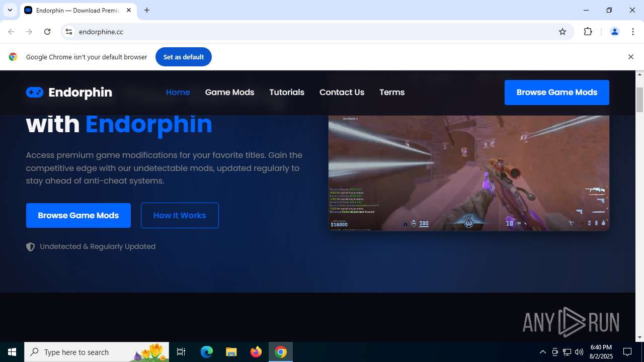Open the Game Mods menu item

click(x=229, y=93)
